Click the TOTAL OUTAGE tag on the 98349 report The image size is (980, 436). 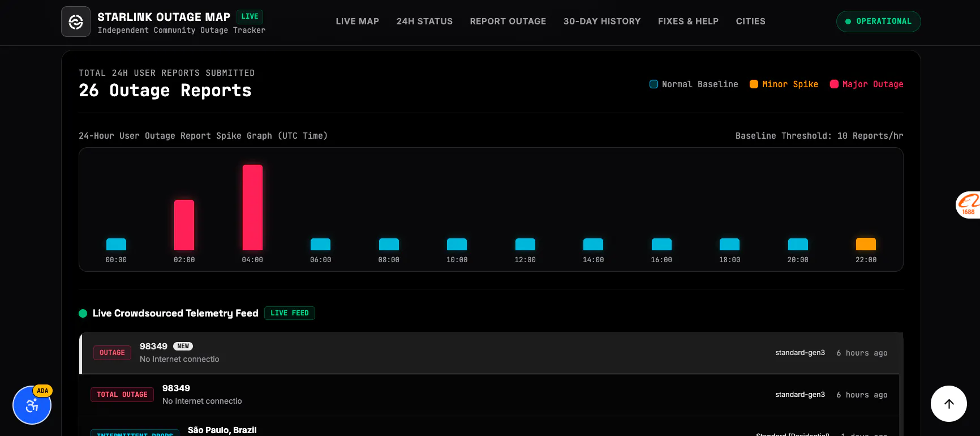(x=122, y=395)
